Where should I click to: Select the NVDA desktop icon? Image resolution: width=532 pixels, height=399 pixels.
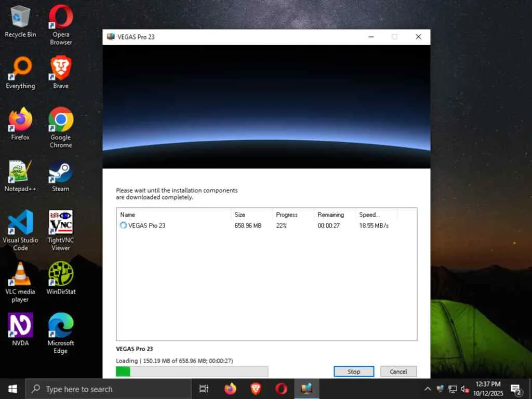(20, 329)
